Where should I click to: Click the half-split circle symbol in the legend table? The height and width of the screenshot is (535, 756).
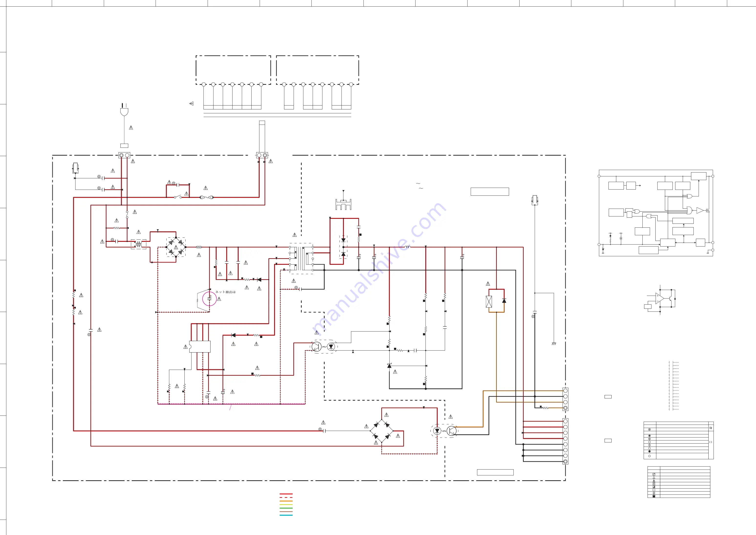(649, 445)
